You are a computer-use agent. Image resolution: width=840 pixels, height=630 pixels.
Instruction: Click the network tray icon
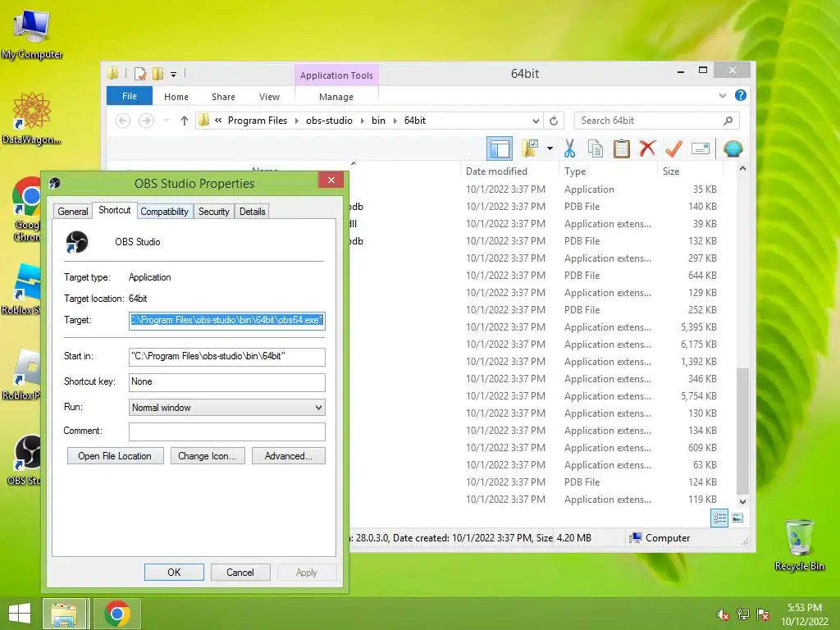743,614
